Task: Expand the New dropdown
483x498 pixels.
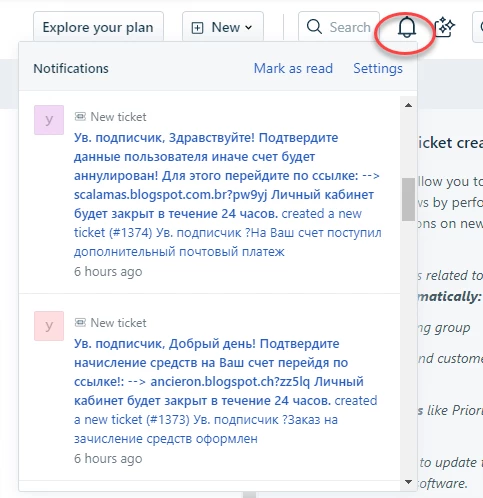Action: tap(223, 27)
